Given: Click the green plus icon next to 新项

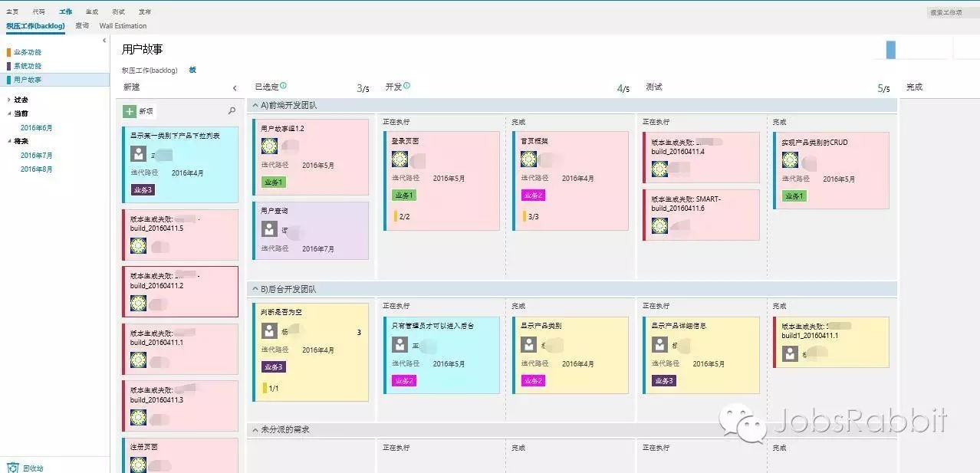Looking at the screenshot, I should 130,111.
